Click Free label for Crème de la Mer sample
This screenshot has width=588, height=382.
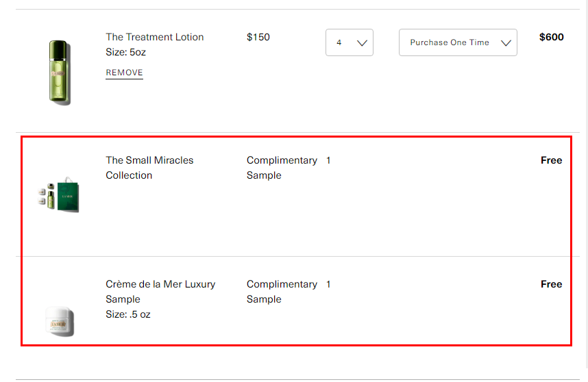[551, 284]
